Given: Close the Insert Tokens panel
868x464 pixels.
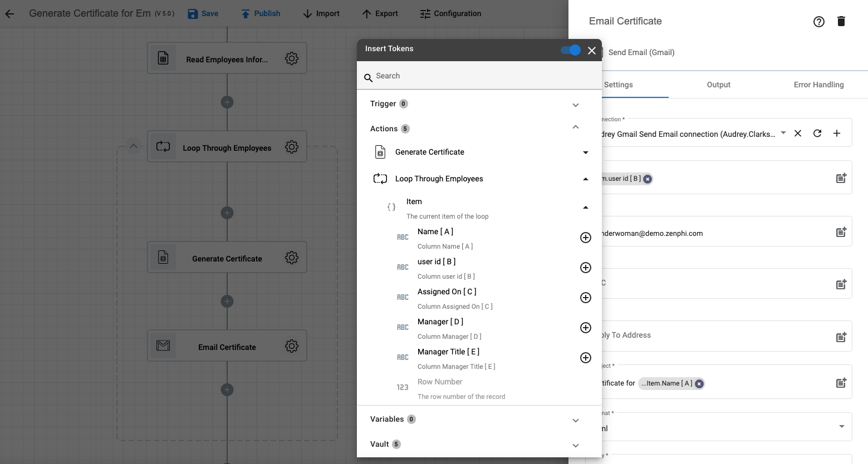Looking at the screenshot, I should tap(592, 51).
